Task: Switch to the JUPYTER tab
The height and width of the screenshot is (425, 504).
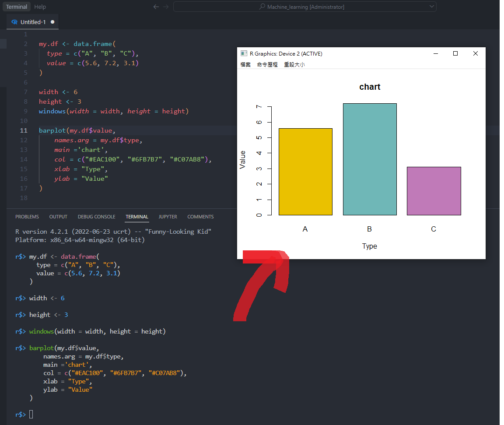Action: (x=168, y=216)
